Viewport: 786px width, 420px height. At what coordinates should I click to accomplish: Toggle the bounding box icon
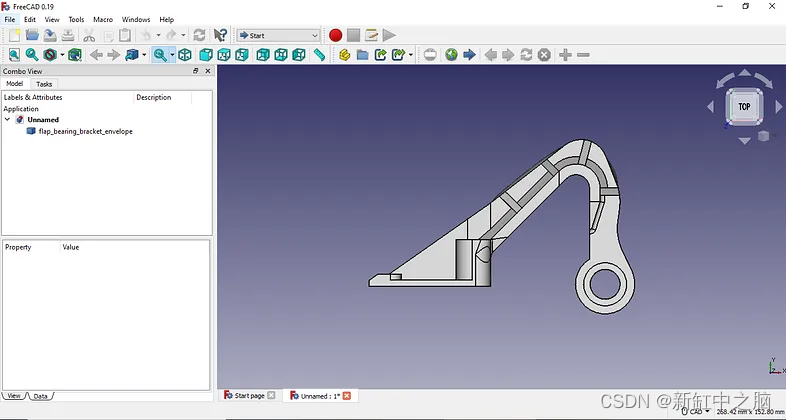point(75,55)
